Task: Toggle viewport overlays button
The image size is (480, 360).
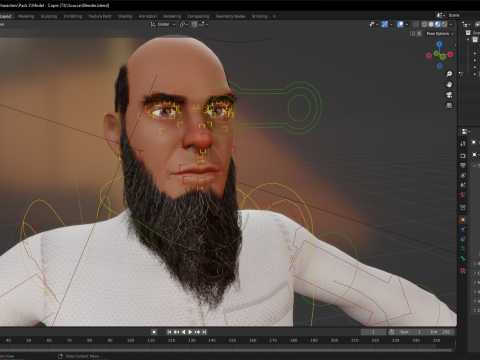Action: 400,24
